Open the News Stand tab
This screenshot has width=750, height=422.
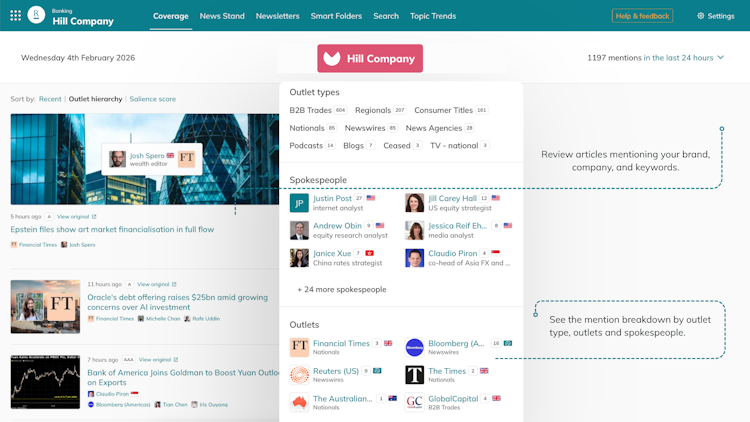[222, 16]
